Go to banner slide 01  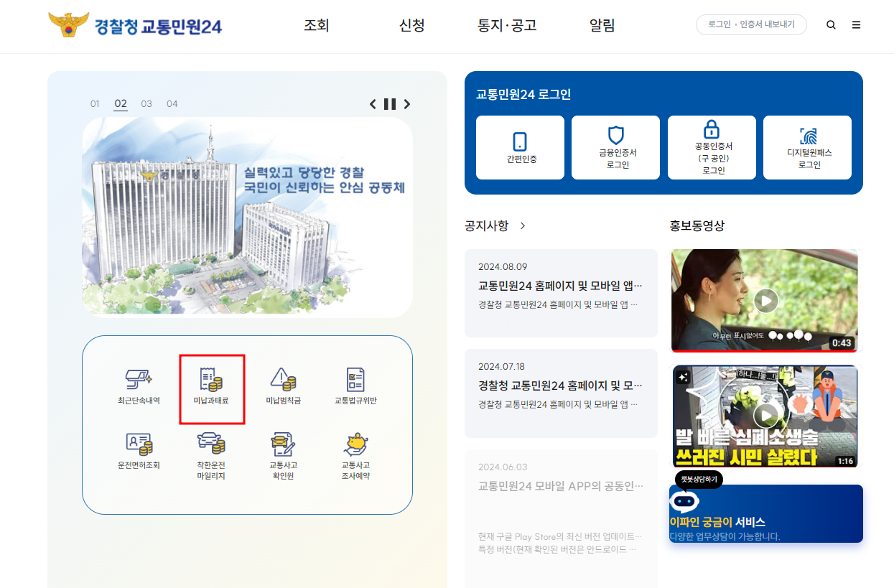(x=95, y=104)
